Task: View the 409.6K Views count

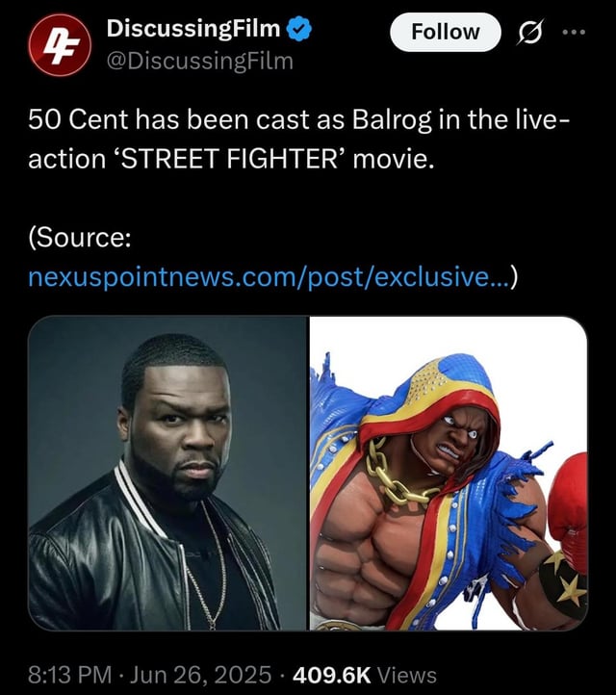Action: click(365, 675)
